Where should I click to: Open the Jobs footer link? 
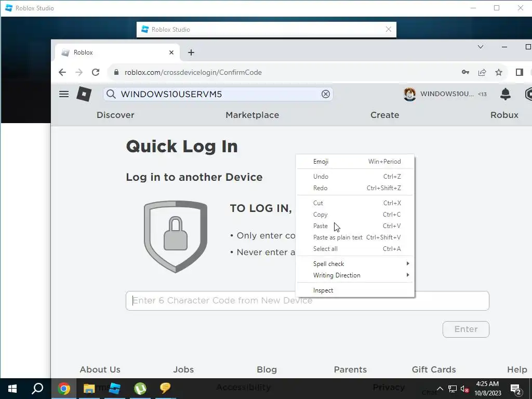pyautogui.click(x=183, y=369)
